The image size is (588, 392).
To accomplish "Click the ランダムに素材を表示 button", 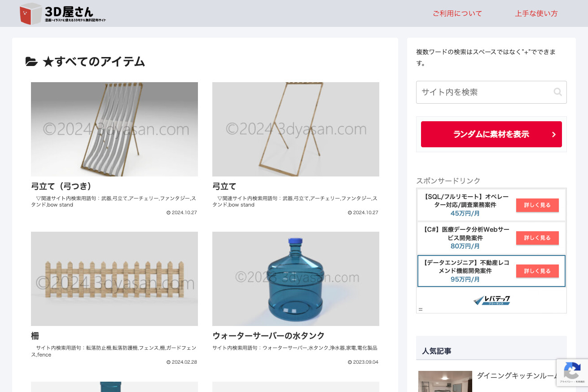I will point(491,134).
